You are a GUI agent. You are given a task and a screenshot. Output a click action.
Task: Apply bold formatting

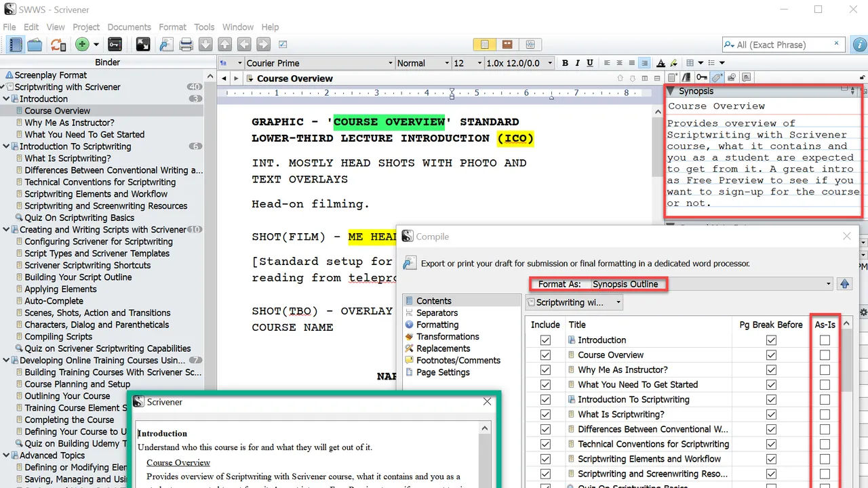point(565,63)
